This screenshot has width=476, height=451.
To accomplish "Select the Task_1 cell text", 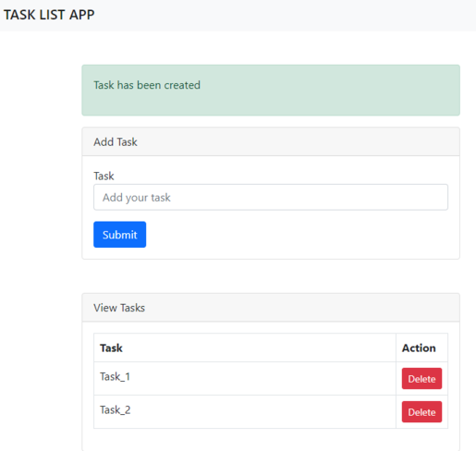I will (x=115, y=376).
